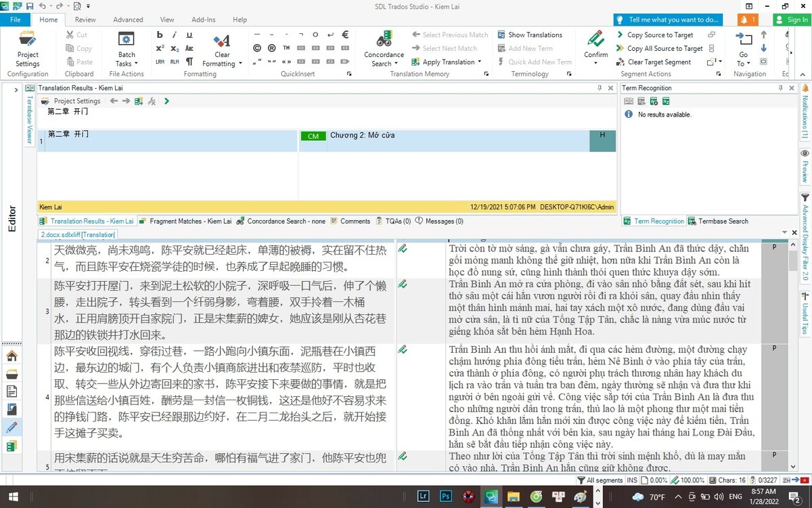The width and height of the screenshot is (812, 508).
Task: Switch to the View ribbon tab
Action: (x=167, y=20)
